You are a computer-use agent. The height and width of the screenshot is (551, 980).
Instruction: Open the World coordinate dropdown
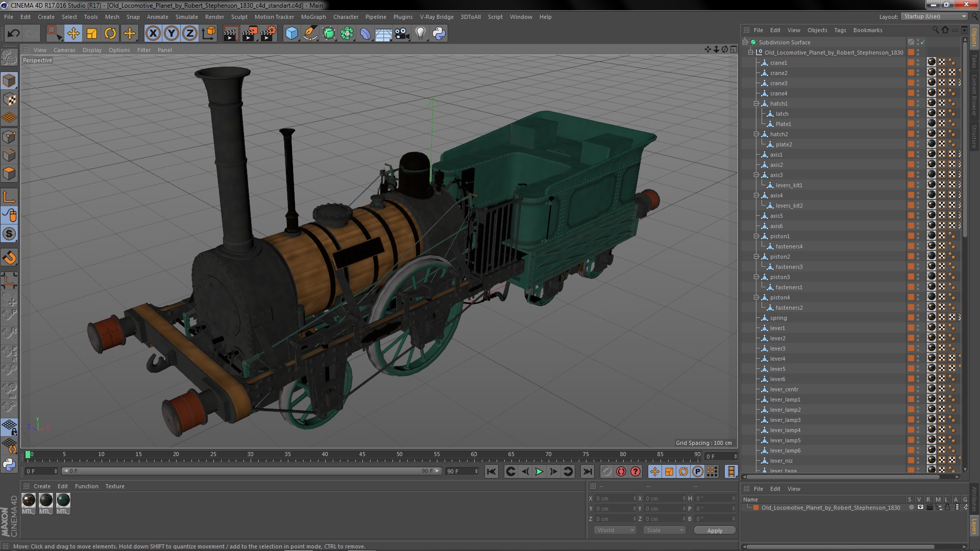click(615, 531)
